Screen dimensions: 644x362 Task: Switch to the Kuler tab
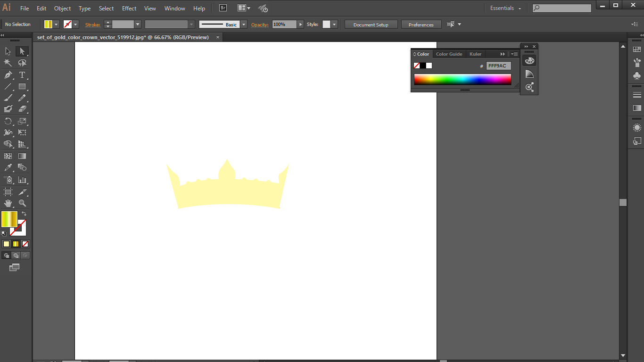(475, 54)
